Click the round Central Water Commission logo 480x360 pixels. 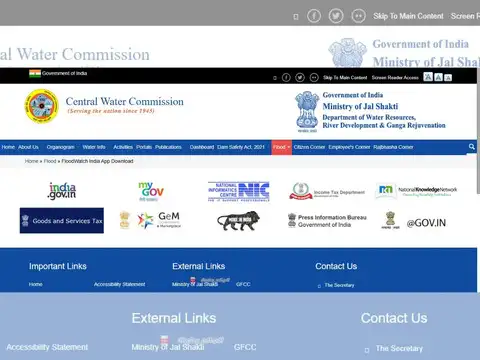(x=41, y=106)
